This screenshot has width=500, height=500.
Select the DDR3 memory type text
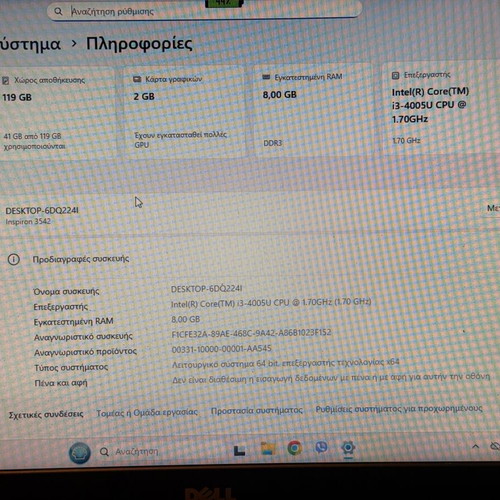(273, 143)
